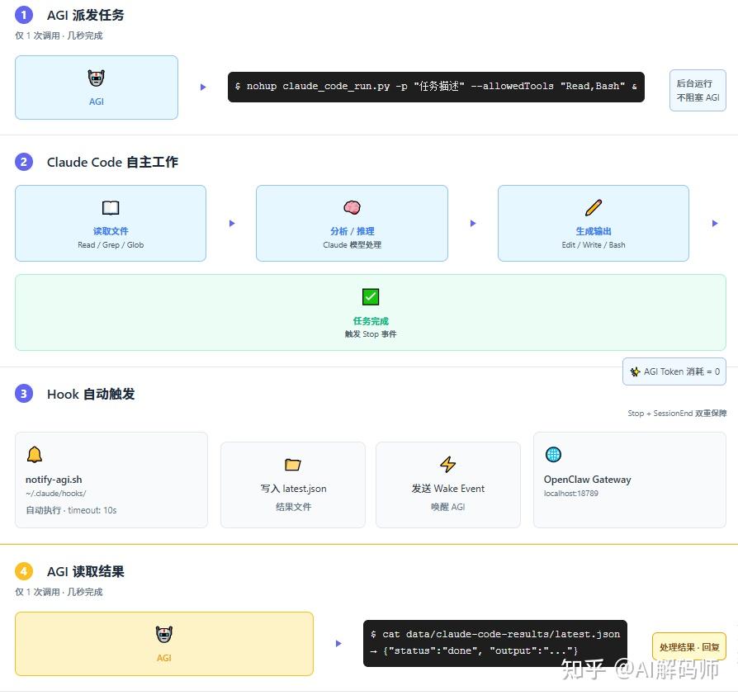738x700 pixels.
Task: Click the AGI label in the blue card
Action: coord(96,102)
